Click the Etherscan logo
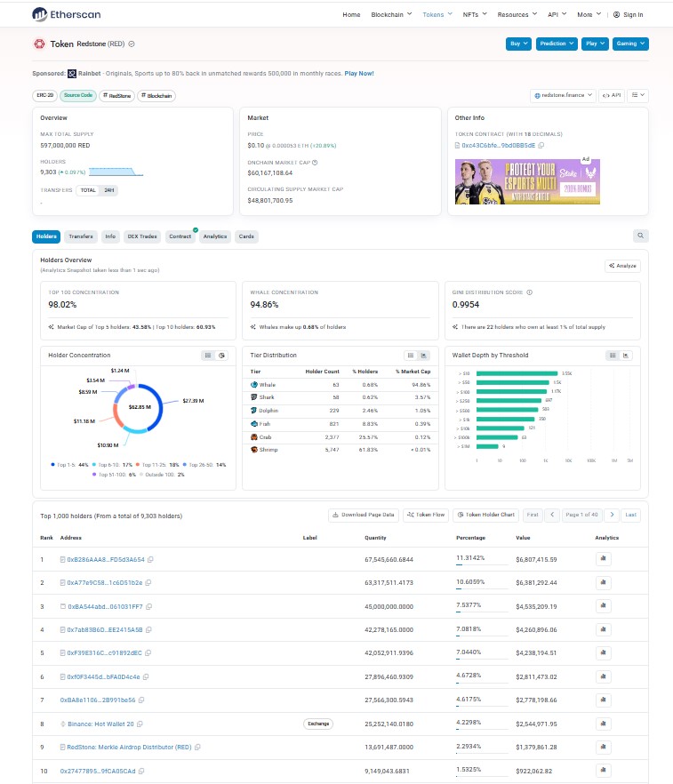Screen dimensions: 673x784 click(x=67, y=14)
